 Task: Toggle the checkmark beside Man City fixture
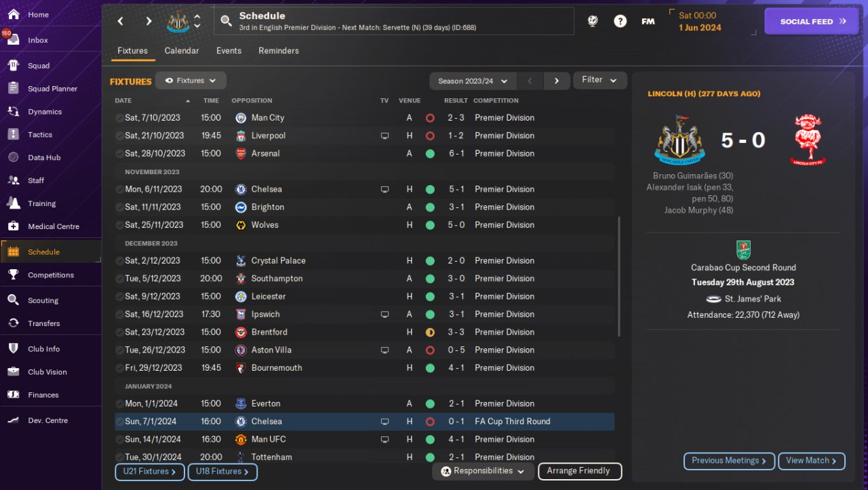(119, 118)
